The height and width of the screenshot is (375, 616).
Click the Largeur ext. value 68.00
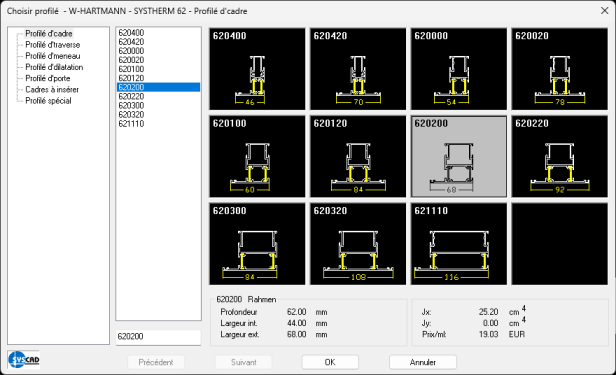pos(296,335)
